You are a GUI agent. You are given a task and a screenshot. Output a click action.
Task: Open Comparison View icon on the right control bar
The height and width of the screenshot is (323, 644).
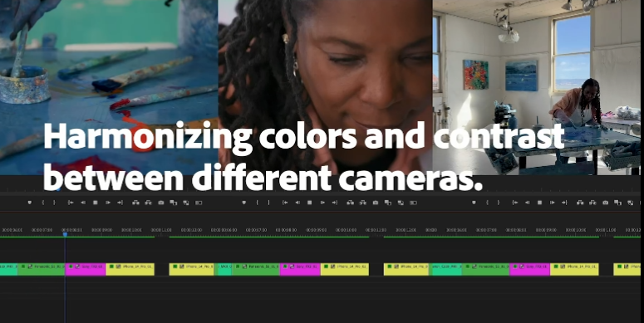pyautogui.click(x=617, y=203)
